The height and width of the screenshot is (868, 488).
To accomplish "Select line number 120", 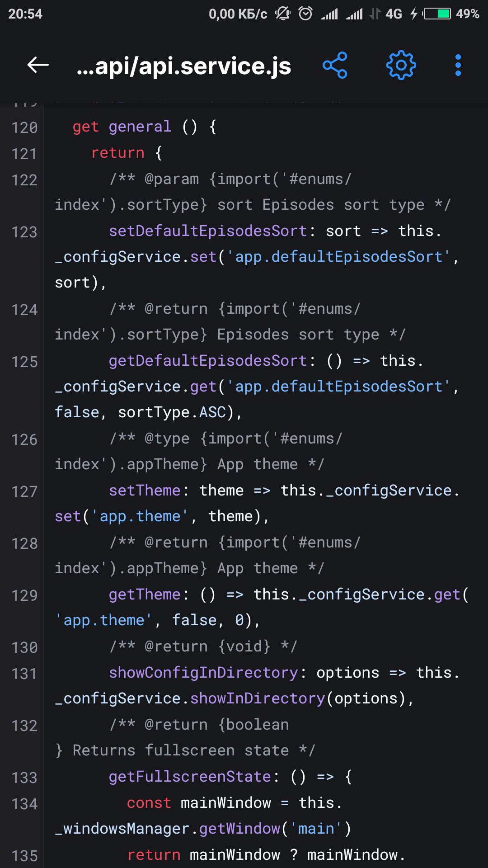I will [24, 128].
